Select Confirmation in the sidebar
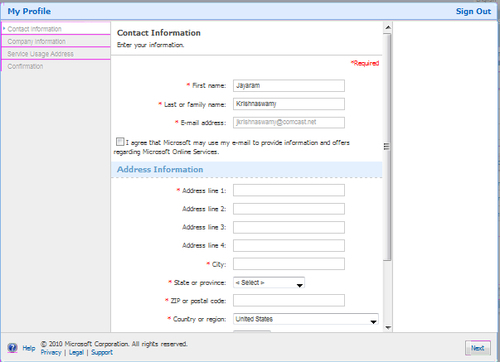500x362 pixels. click(x=25, y=66)
